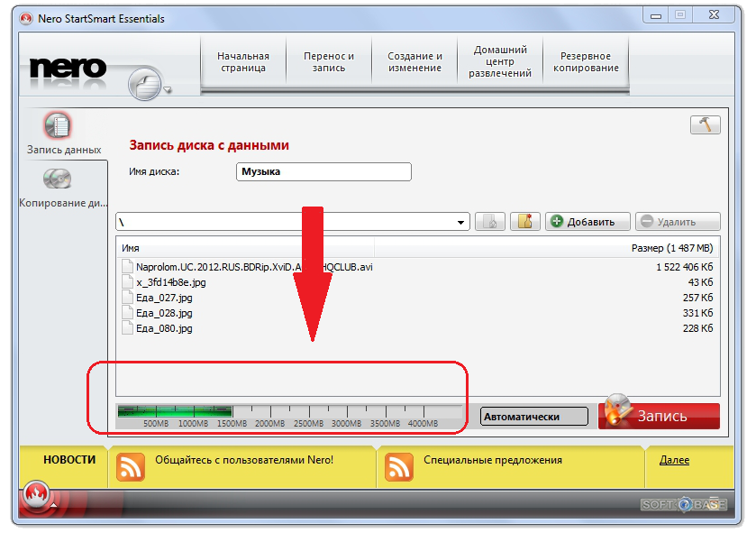Switch to the Резервное копирование tab
The height and width of the screenshot is (533, 756).
pyautogui.click(x=586, y=62)
